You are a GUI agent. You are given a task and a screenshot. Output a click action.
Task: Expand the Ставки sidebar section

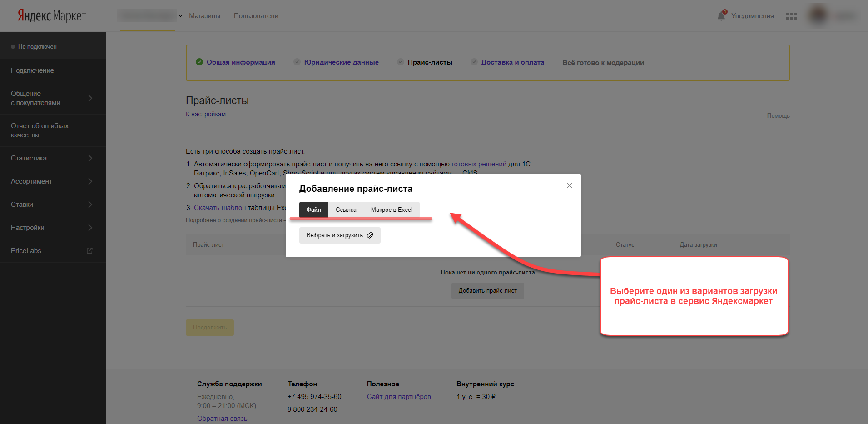pyautogui.click(x=53, y=205)
